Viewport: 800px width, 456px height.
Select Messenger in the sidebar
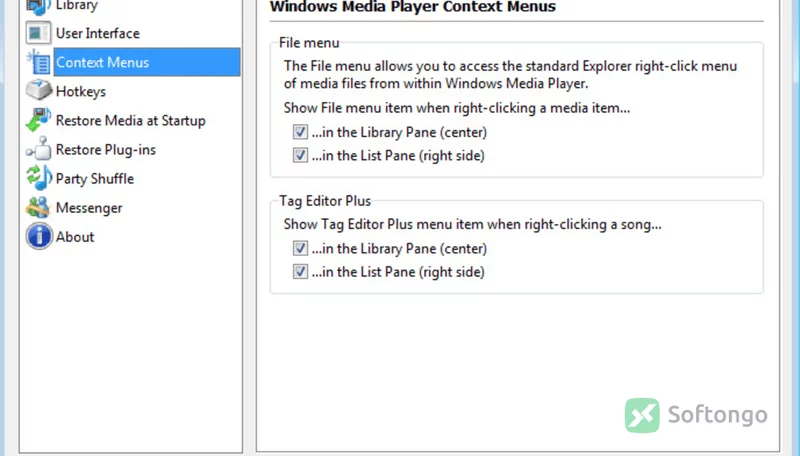[89, 208]
